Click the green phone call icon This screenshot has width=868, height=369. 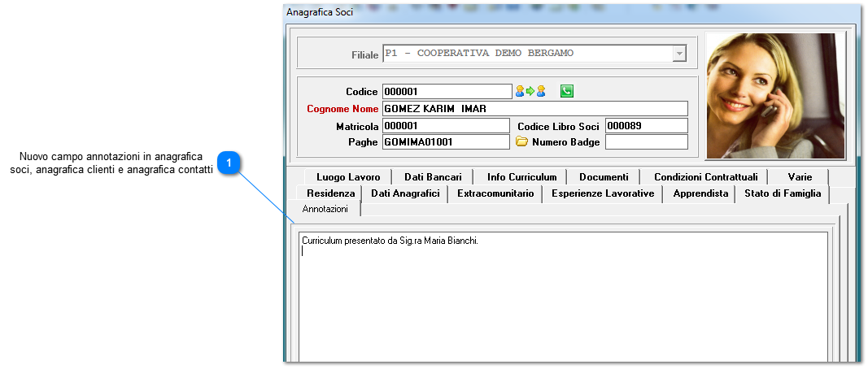(566, 91)
